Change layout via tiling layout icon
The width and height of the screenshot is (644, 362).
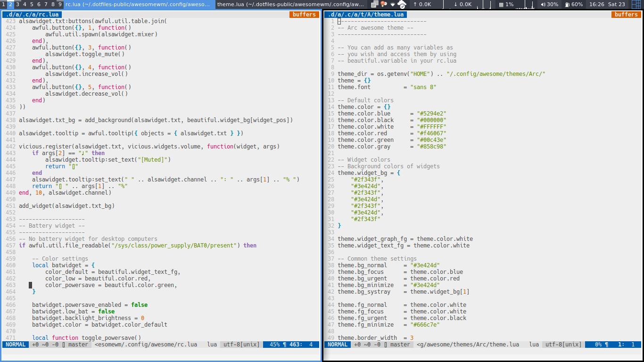(636, 4)
